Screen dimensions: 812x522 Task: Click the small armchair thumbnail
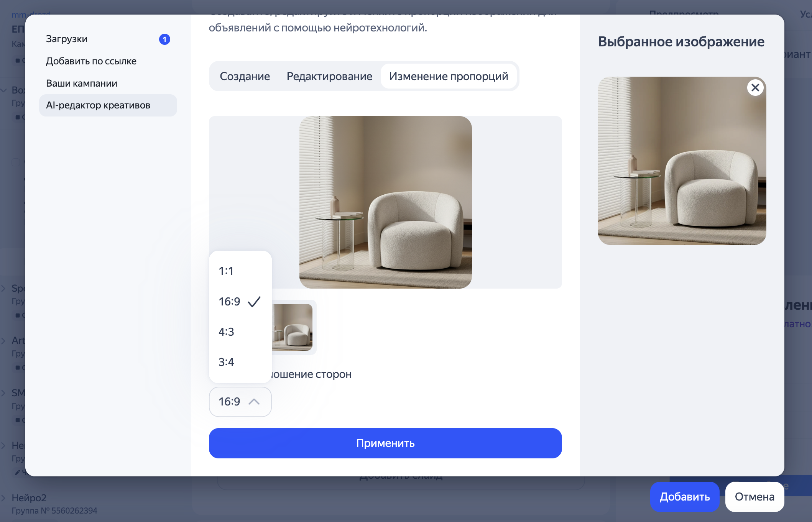[293, 327]
